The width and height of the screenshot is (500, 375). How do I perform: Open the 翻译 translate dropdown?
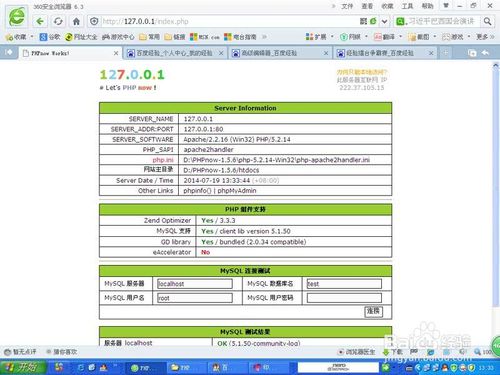(x=388, y=37)
